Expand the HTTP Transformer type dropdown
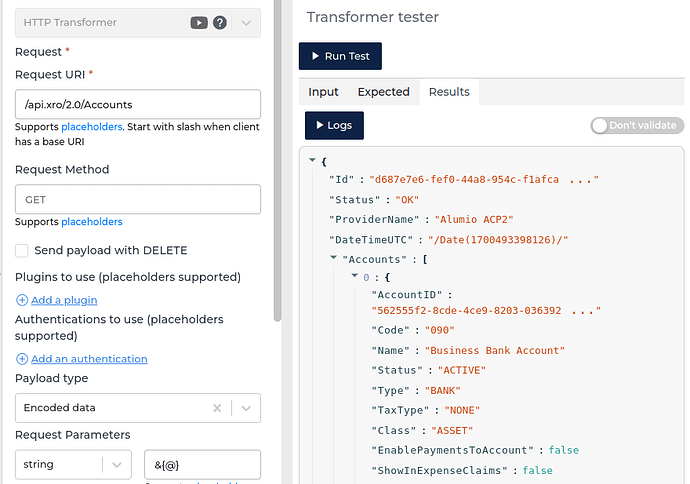The image size is (690, 484). coord(246,23)
